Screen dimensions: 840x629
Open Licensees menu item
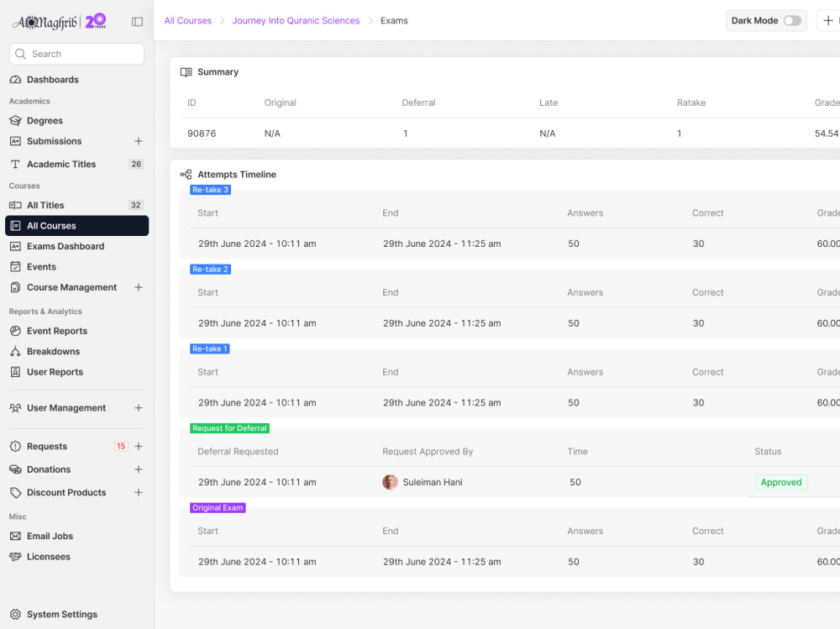pyautogui.click(x=76, y=557)
